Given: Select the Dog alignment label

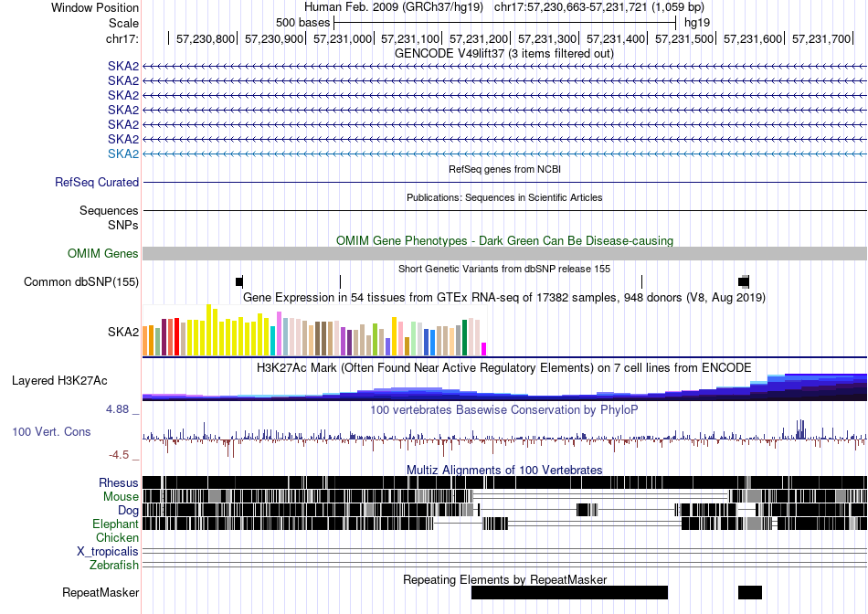Looking at the screenshot, I should point(128,511).
